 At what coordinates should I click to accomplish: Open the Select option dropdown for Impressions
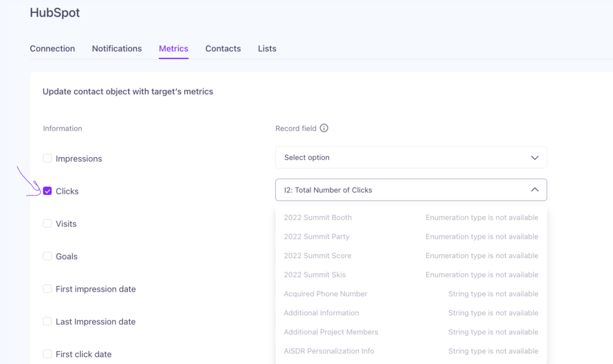tap(411, 157)
